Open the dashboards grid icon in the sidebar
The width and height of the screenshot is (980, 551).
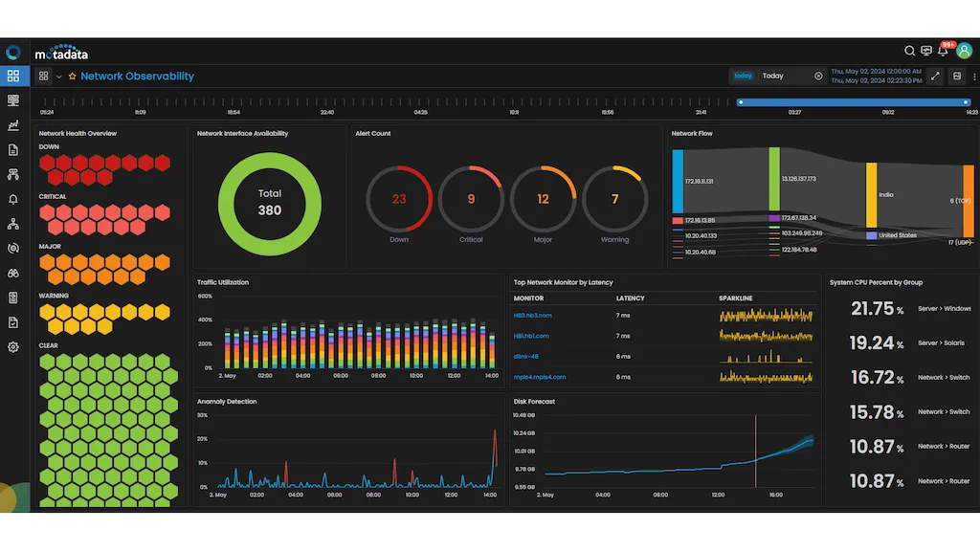(x=13, y=77)
